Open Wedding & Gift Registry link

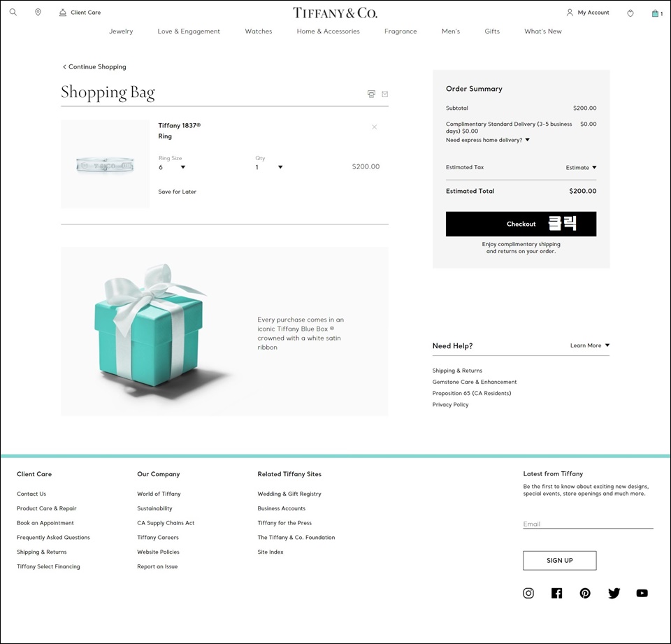tap(289, 494)
